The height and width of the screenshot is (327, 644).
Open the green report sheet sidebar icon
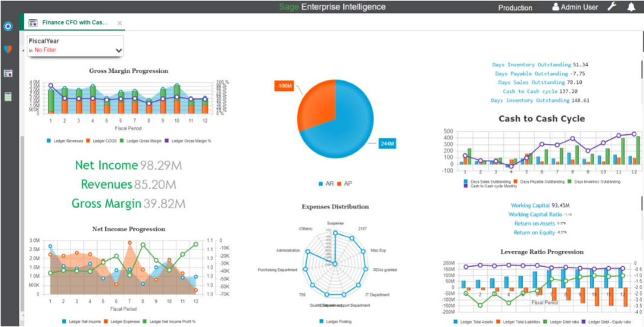[x=8, y=97]
